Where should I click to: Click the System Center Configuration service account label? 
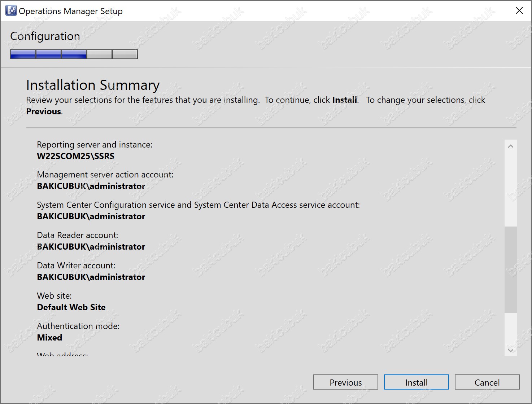[x=198, y=205]
